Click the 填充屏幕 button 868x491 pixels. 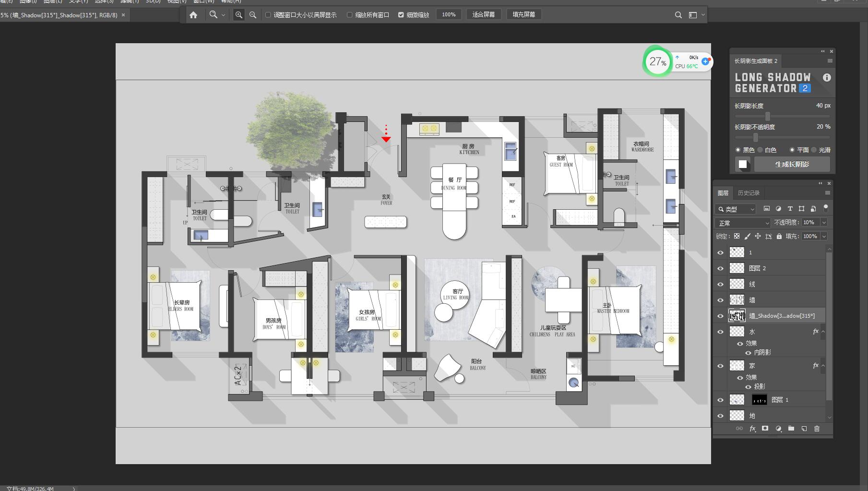pos(524,15)
